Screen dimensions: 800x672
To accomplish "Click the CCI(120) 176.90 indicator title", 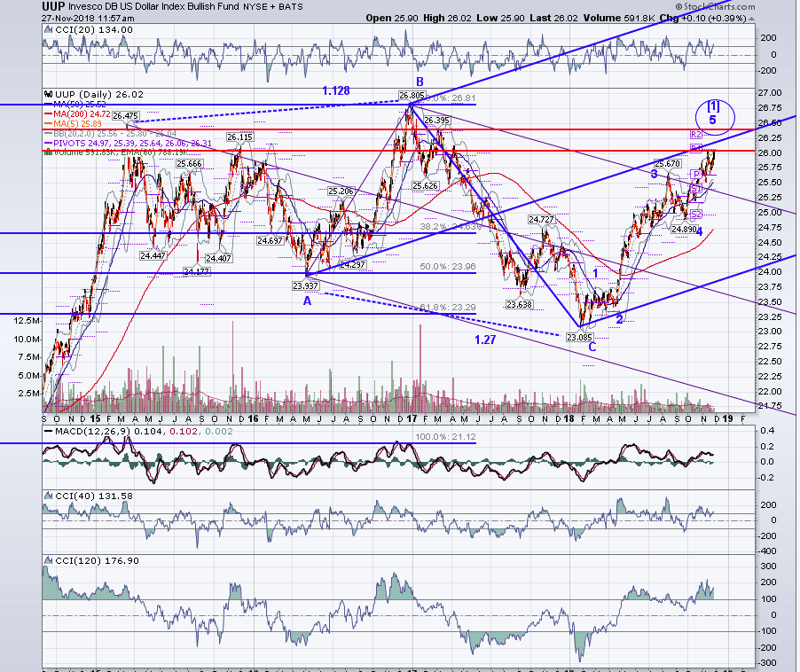I will [x=97, y=560].
